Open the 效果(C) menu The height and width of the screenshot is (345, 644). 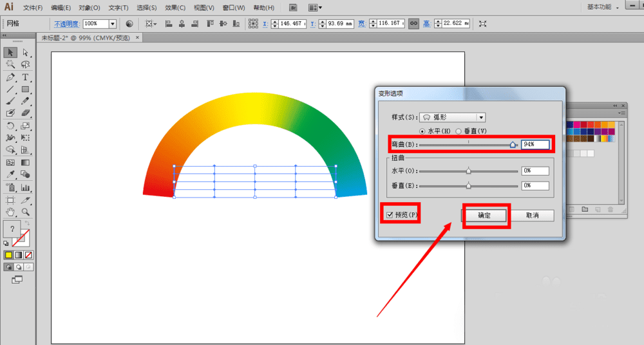175,8
